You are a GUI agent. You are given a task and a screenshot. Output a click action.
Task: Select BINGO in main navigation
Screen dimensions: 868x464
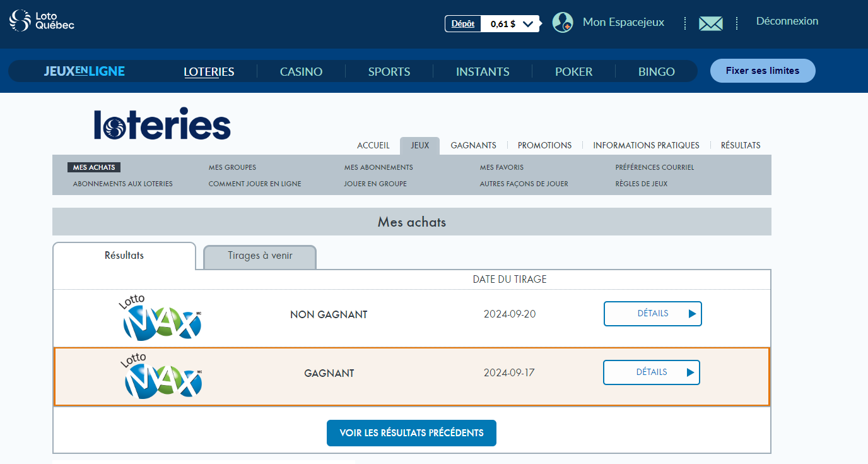click(x=657, y=72)
